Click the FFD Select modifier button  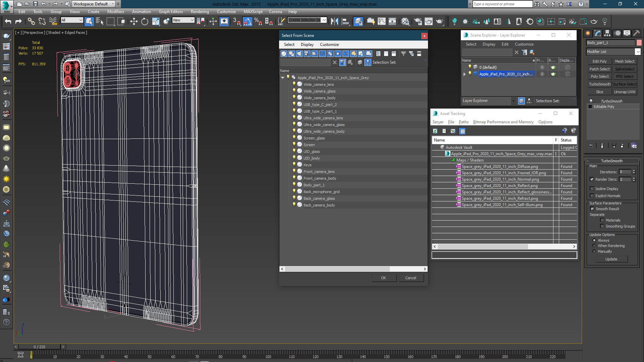pyautogui.click(x=625, y=76)
